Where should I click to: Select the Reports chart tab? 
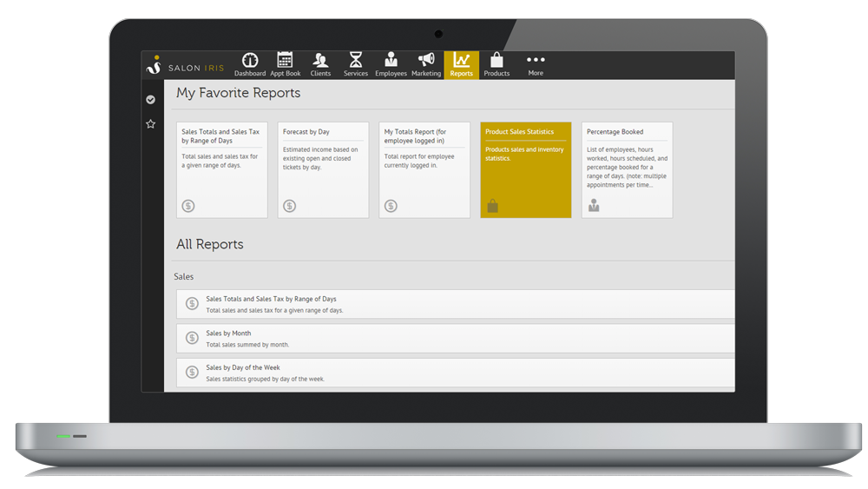pyautogui.click(x=461, y=65)
